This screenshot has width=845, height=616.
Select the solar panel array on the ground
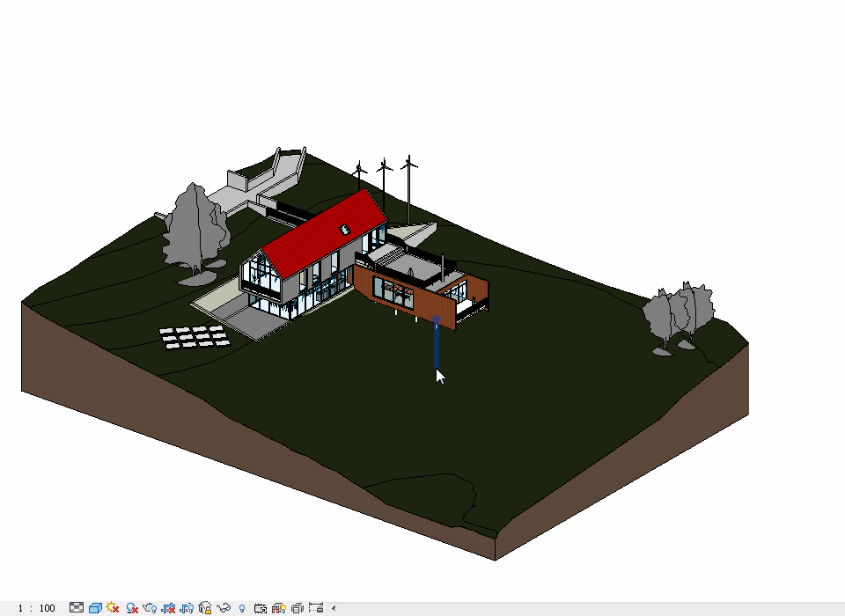tap(195, 337)
